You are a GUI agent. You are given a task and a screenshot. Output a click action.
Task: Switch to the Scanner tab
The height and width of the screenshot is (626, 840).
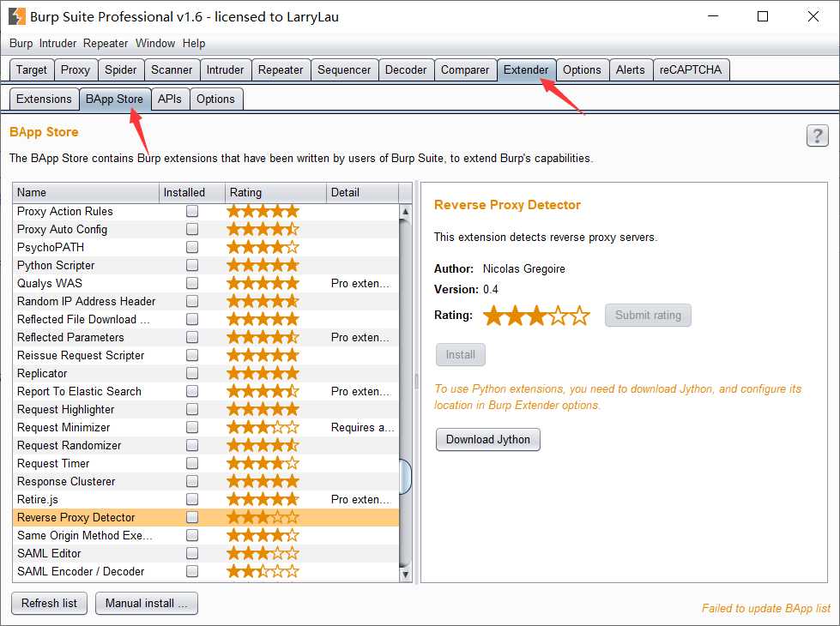coord(172,69)
